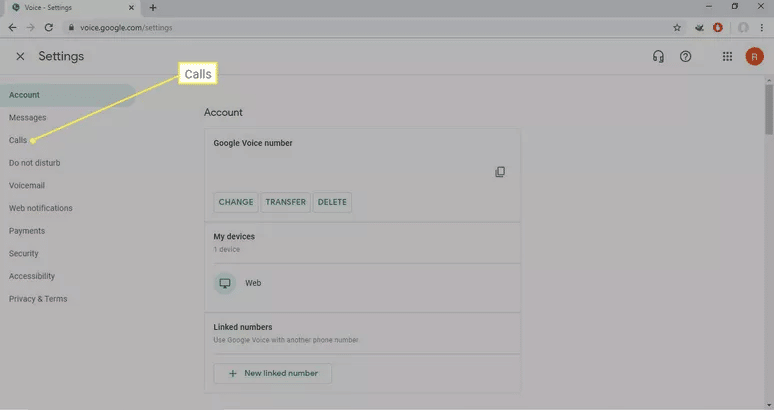The width and height of the screenshot is (774, 410).
Task: Open the Accessibility settings
Action: tap(32, 276)
